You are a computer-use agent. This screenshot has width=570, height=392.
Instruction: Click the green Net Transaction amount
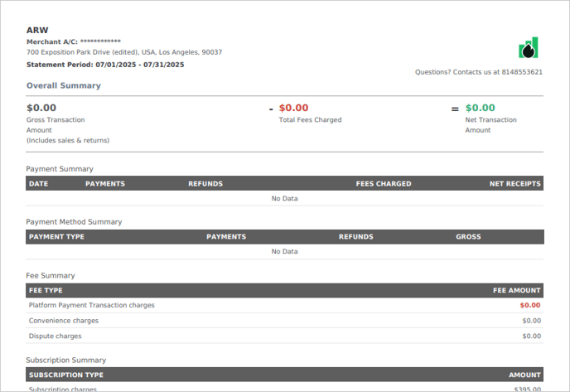click(x=480, y=108)
